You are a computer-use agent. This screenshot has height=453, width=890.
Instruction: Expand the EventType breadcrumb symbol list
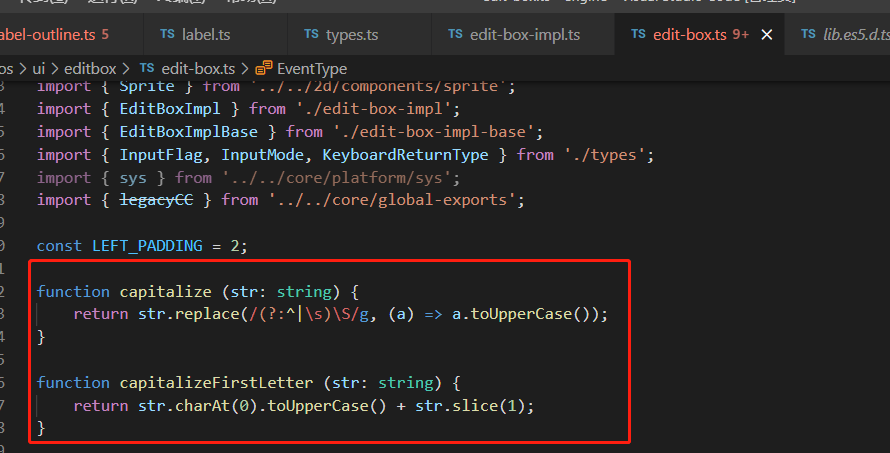[x=312, y=69]
